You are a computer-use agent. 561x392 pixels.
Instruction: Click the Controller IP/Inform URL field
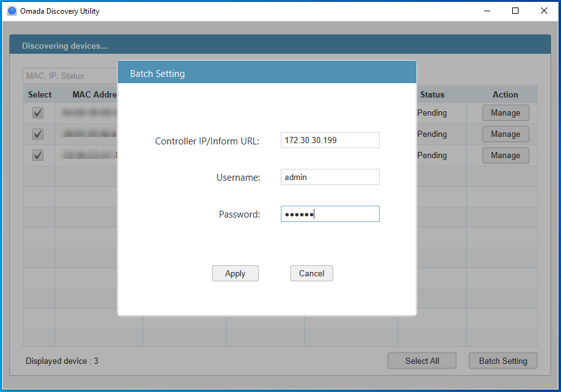point(330,140)
